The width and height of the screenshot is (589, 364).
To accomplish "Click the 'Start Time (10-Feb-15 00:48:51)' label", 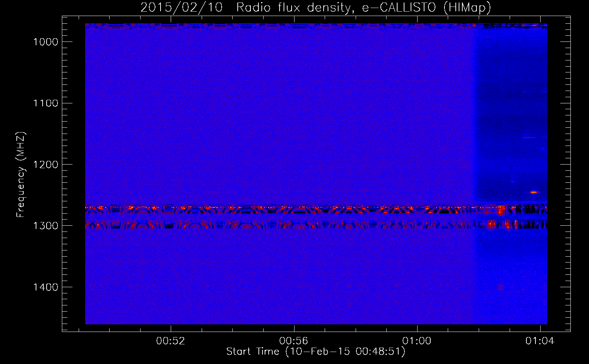I will [316, 352].
